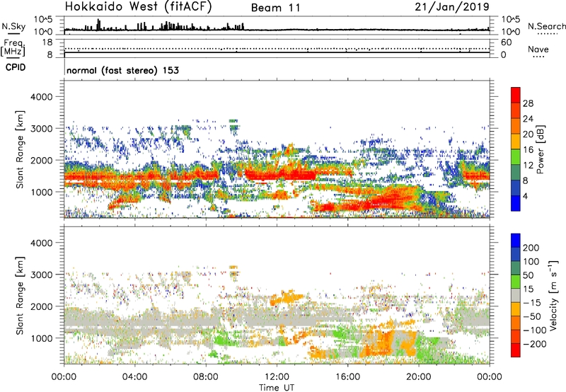Click the '18' frequency axis tick
The height and width of the screenshot is (392, 566).
47,42
